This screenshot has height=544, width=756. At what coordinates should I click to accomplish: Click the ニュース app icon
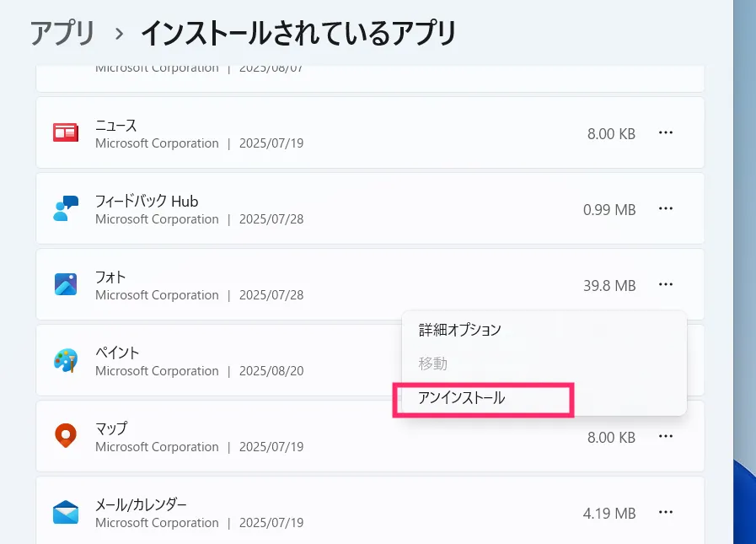coord(66,132)
